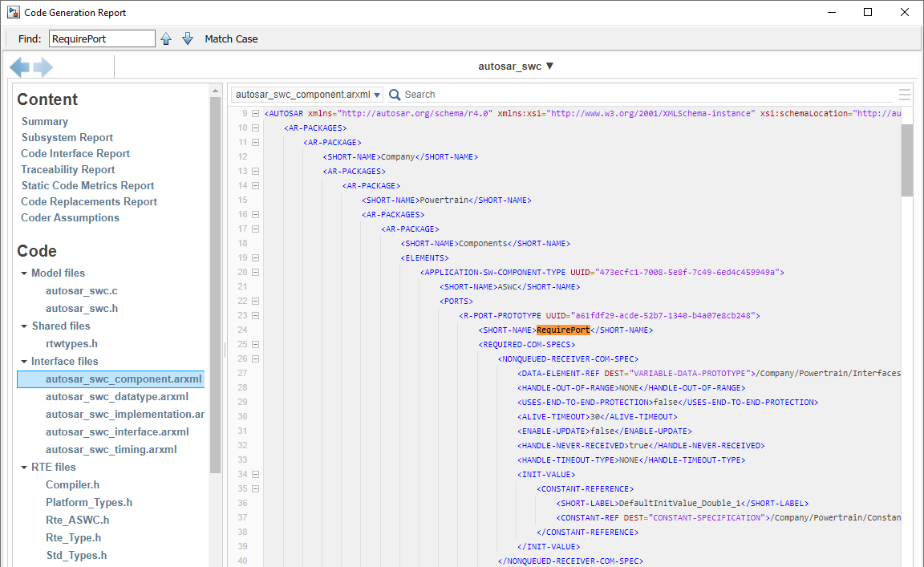Click the Code Generation Report window icon
The width and height of the screenshot is (924, 567).
point(13,13)
